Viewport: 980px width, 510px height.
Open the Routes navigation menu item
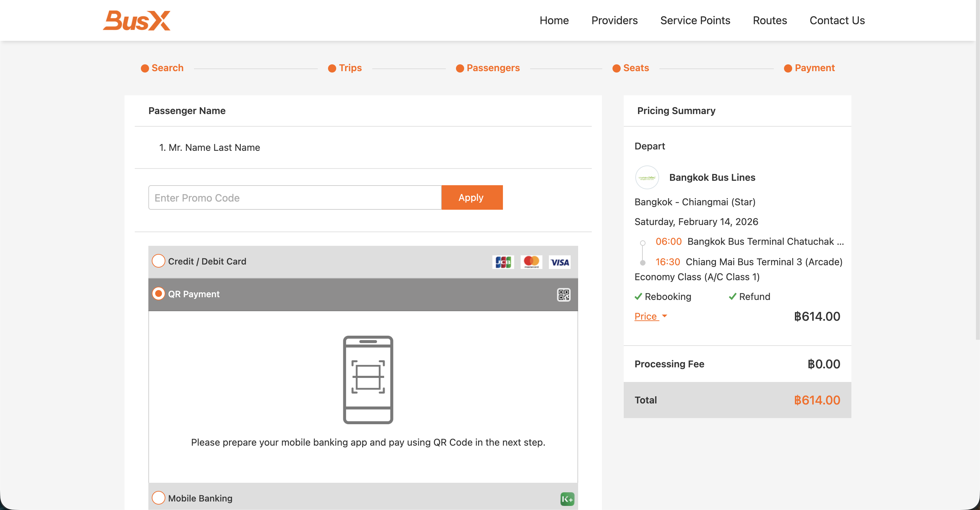770,20
